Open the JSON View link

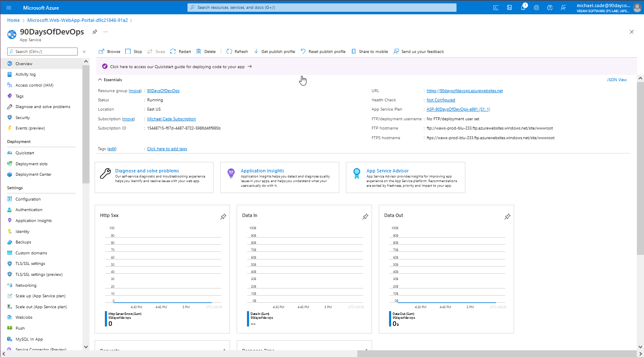617,79
